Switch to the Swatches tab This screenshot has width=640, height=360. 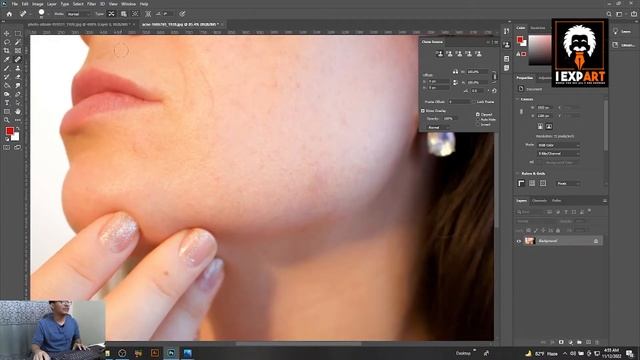pos(538,28)
